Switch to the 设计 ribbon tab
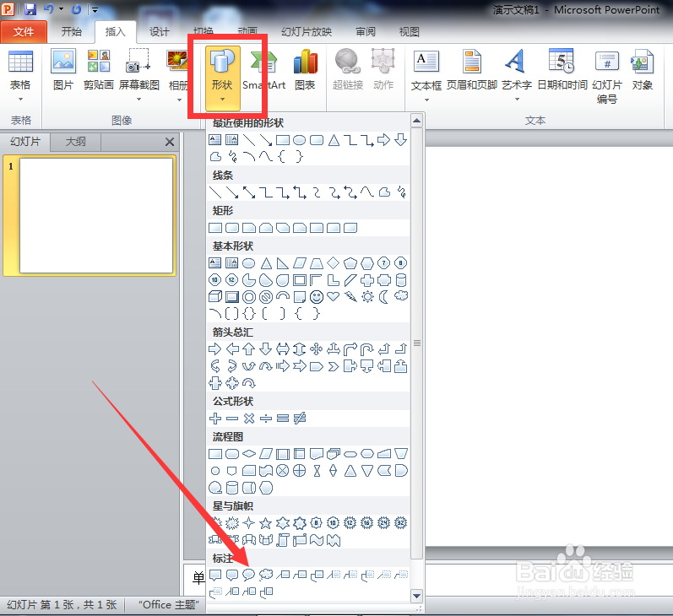 pyautogui.click(x=160, y=32)
